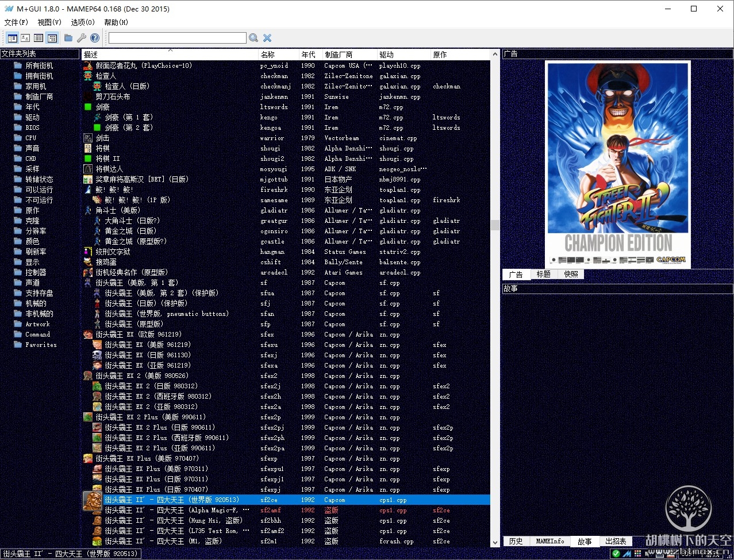Screen dimensions: 734x560
Task: Select the 出招表 tab
Action: click(616, 541)
